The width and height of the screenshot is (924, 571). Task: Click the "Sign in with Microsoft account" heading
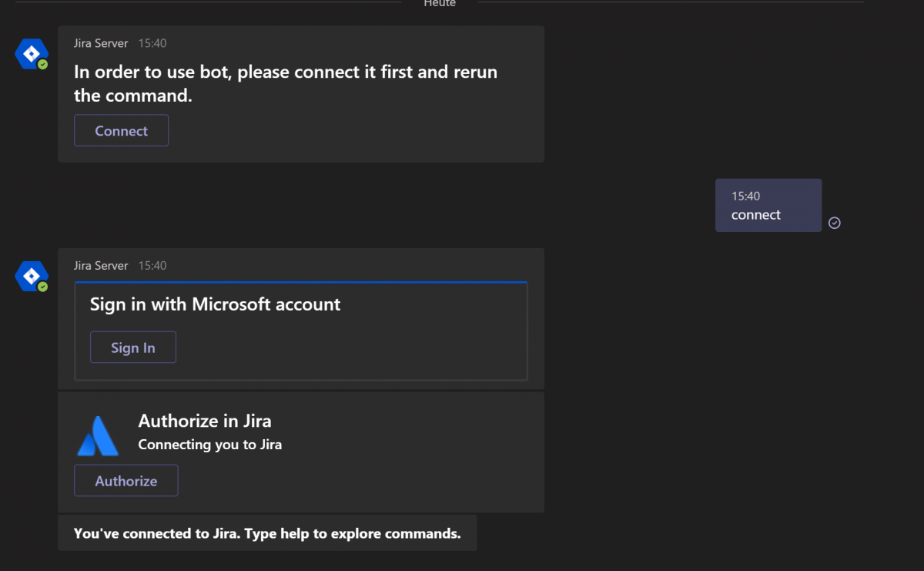[x=216, y=304]
